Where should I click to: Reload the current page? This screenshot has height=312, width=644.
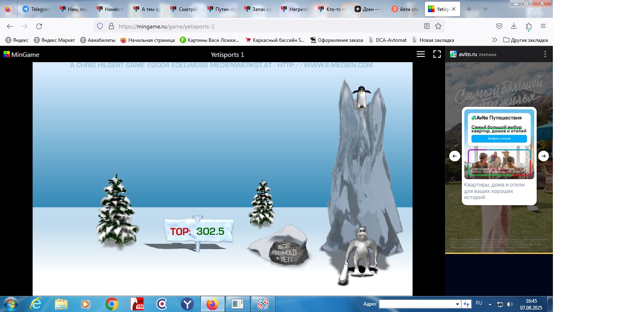point(39,26)
